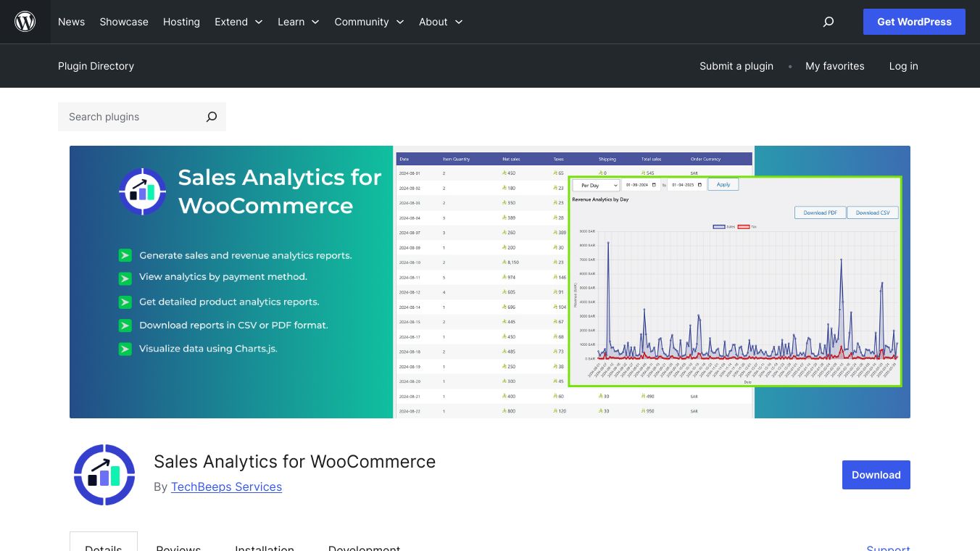Open My favorites
980x551 pixels.
pos(835,66)
